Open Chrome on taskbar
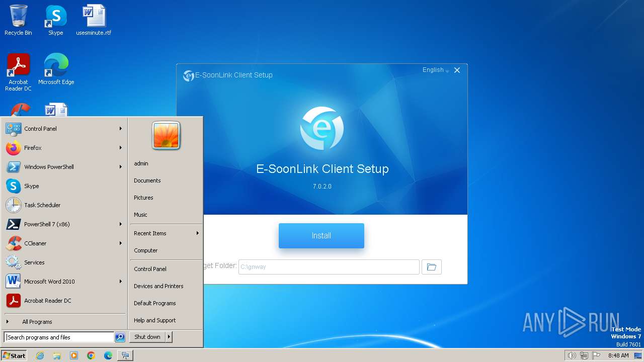The height and width of the screenshot is (362, 644). pos(91,355)
